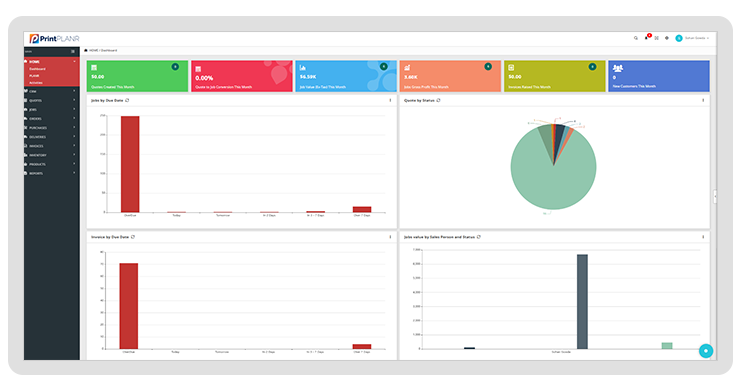Click the olive Invoices Raised card badge
Screen dimensions: 741x390
(x=592, y=67)
